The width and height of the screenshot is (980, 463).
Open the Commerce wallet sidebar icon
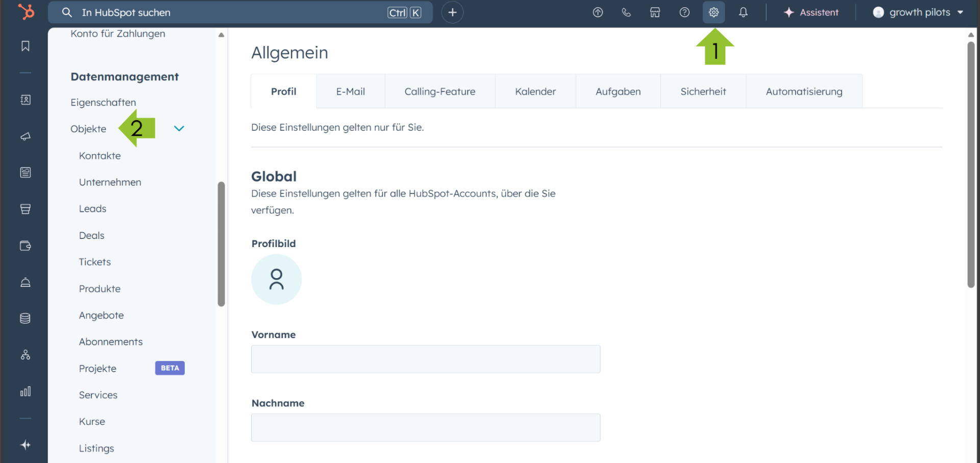click(x=26, y=246)
